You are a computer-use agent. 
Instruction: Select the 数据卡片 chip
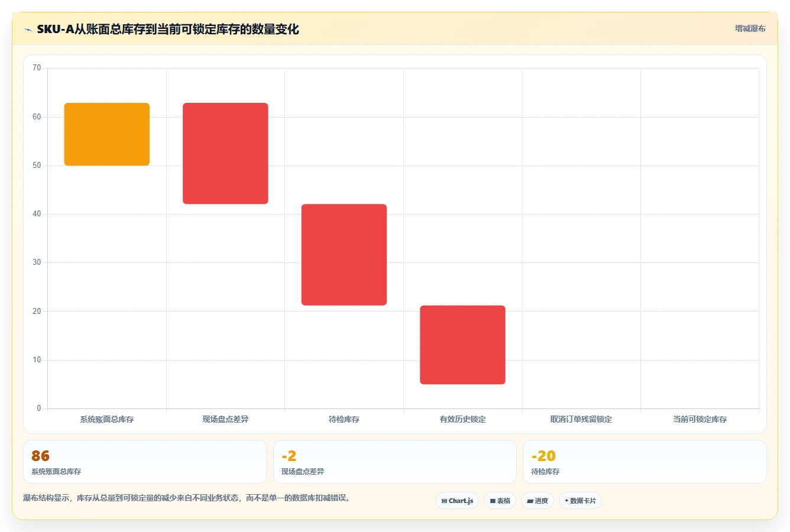tap(580, 501)
